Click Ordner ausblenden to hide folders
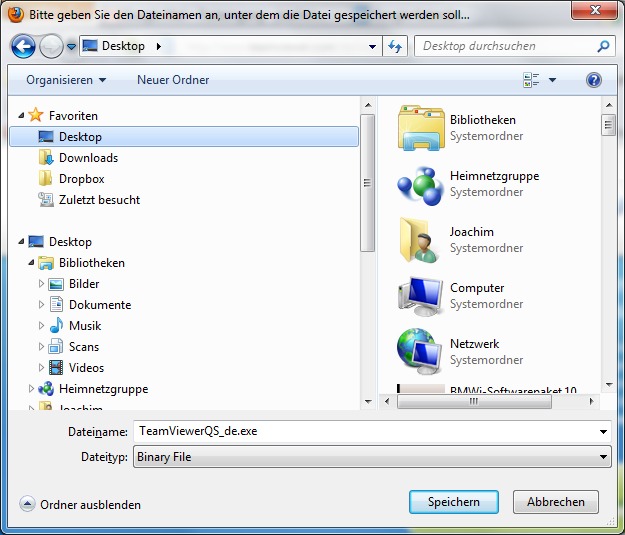The height and width of the screenshot is (535, 625). tap(80, 505)
